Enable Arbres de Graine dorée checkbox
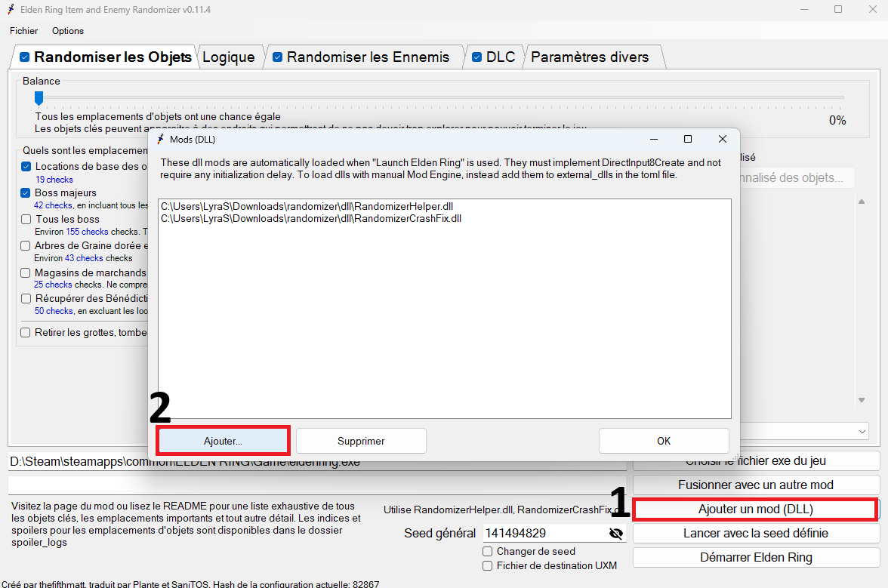Image resolution: width=888 pixels, height=588 pixels. pyautogui.click(x=26, y=245)
